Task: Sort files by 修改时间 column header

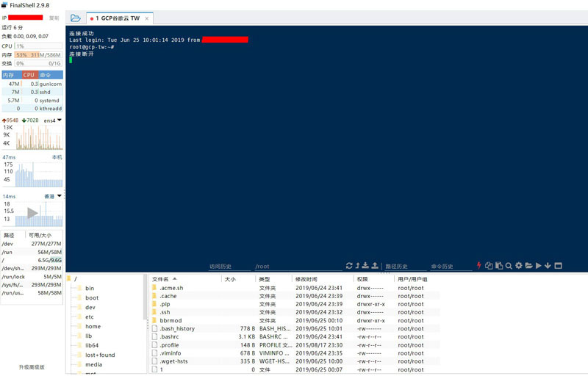Action: point(323,279)
